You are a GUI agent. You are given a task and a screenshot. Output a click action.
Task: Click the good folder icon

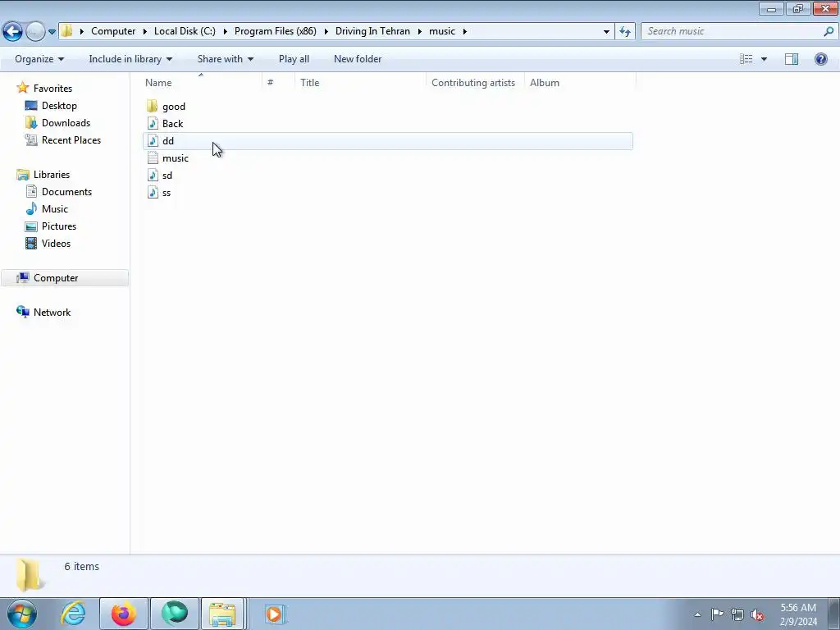(152, 106)
